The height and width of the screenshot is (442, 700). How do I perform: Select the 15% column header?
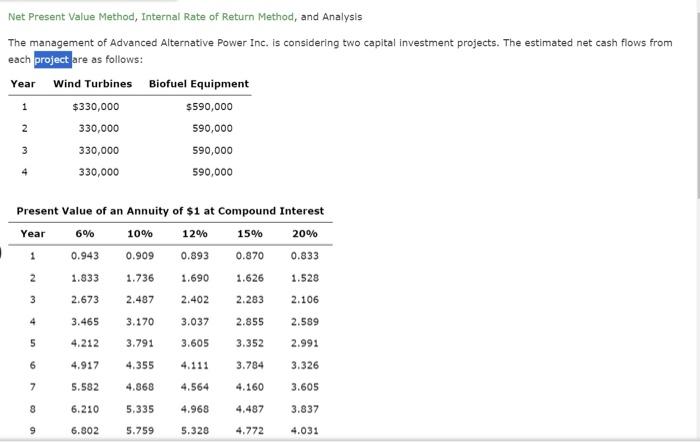[x=250, y=234]
